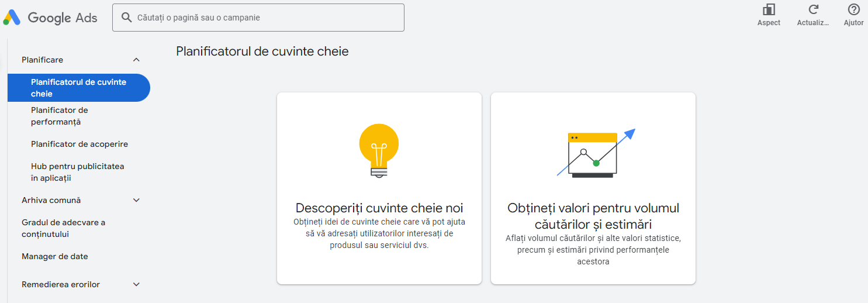Expand the Remedierea erorilor chevron
Image resolution: width=868 pixels, height=303 pixels.
click(136, 284)
